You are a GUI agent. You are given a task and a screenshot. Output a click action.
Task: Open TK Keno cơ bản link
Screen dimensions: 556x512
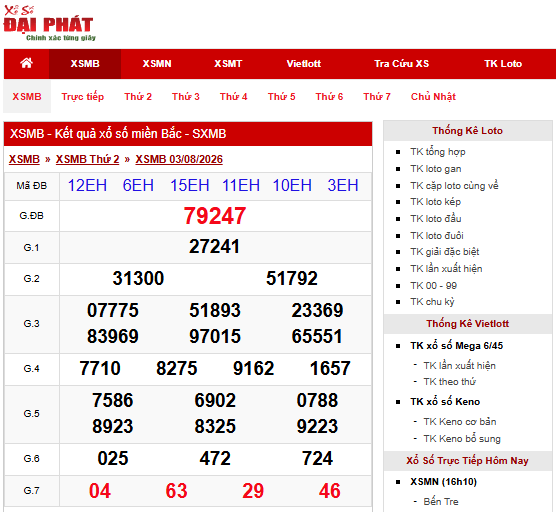460,422
